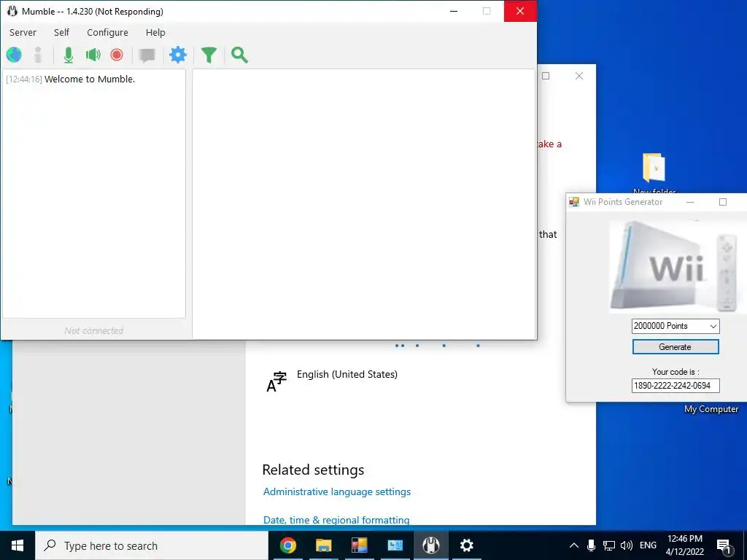Image resolution: width=747 pixels, height=560 pixels.
Task: Open Mumble settings gear icon
Action: click(178, 55)
